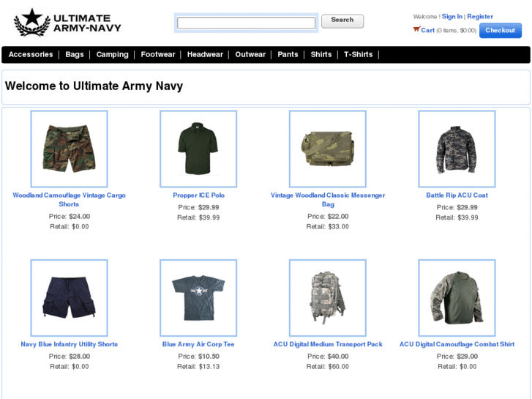Viewport: 532px width, 399px height.
Task: Open the Register link
Action: (x=480, y=17)
